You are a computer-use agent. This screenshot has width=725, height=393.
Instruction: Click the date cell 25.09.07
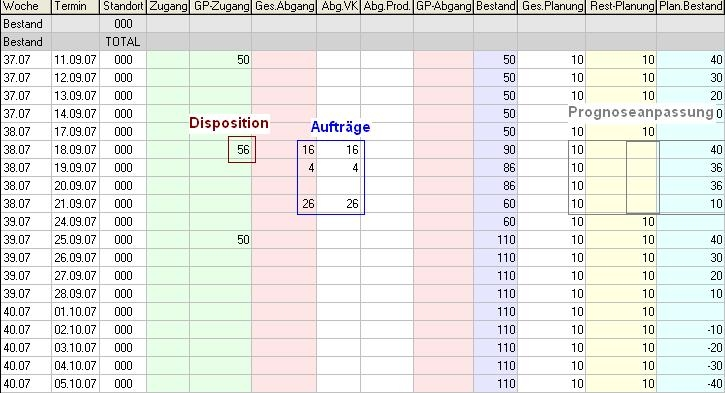point(75,240)
